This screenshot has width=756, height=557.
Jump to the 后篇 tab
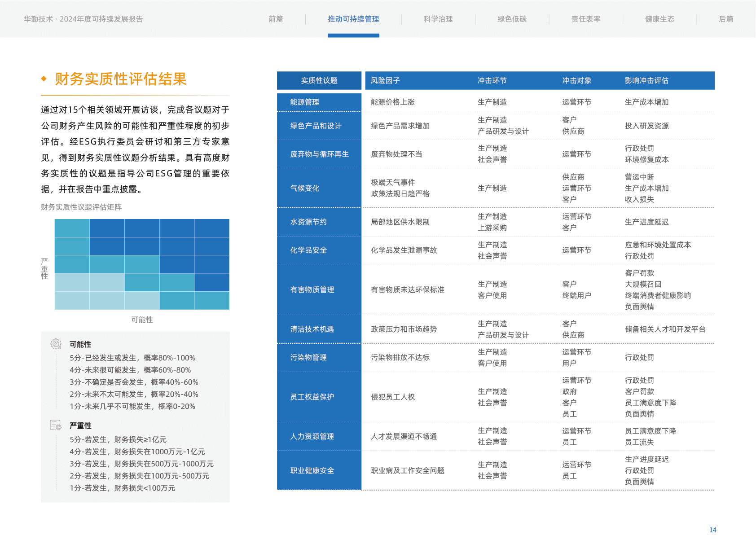coord(726,19)
